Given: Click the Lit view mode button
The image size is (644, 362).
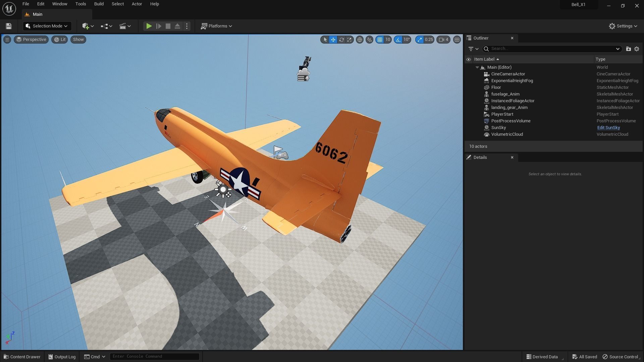Looking at the screenshot, I should point(60,40).
